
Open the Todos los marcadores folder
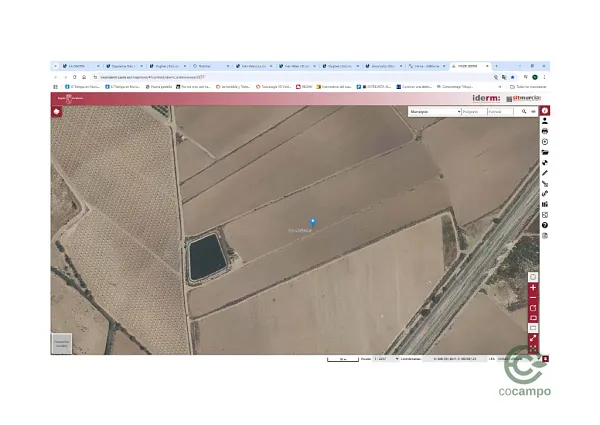528,87
